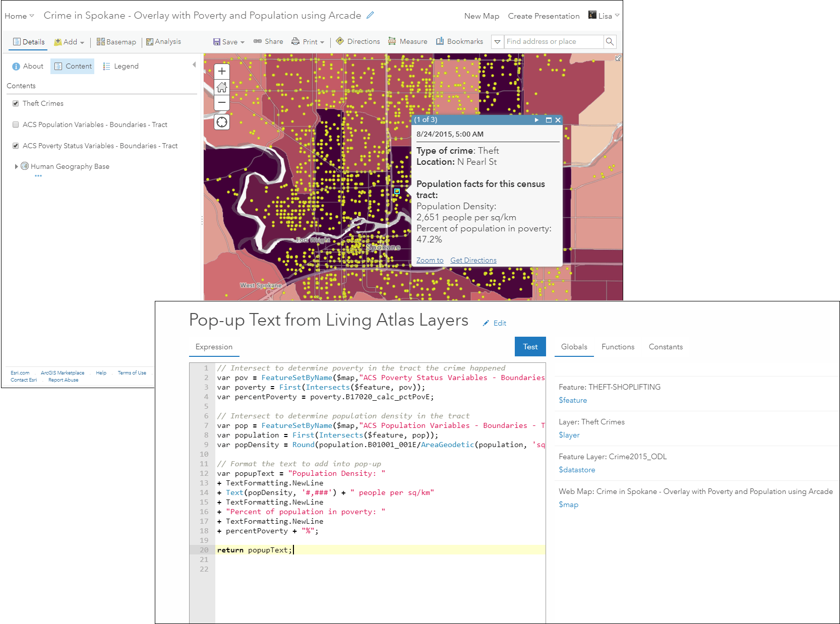840x624 pixels.
Task: Open the Bookmarks list
Action: [459, 41]
